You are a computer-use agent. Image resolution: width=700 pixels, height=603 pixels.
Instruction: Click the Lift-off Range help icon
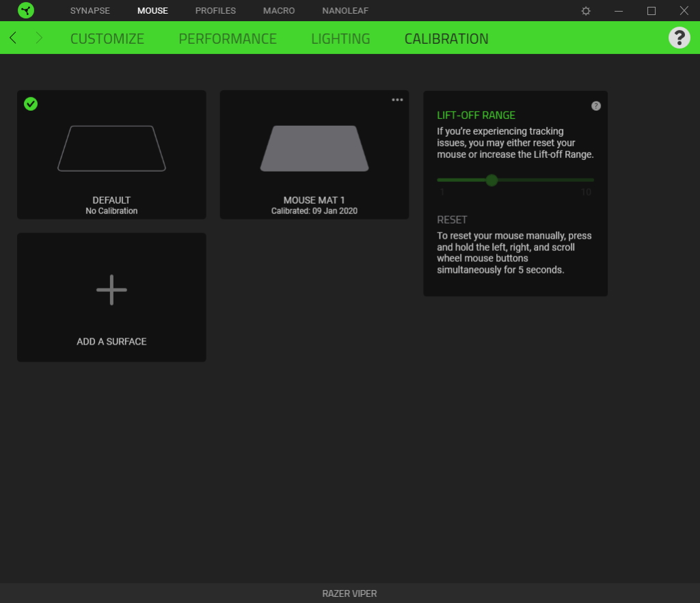click(596, 106)
